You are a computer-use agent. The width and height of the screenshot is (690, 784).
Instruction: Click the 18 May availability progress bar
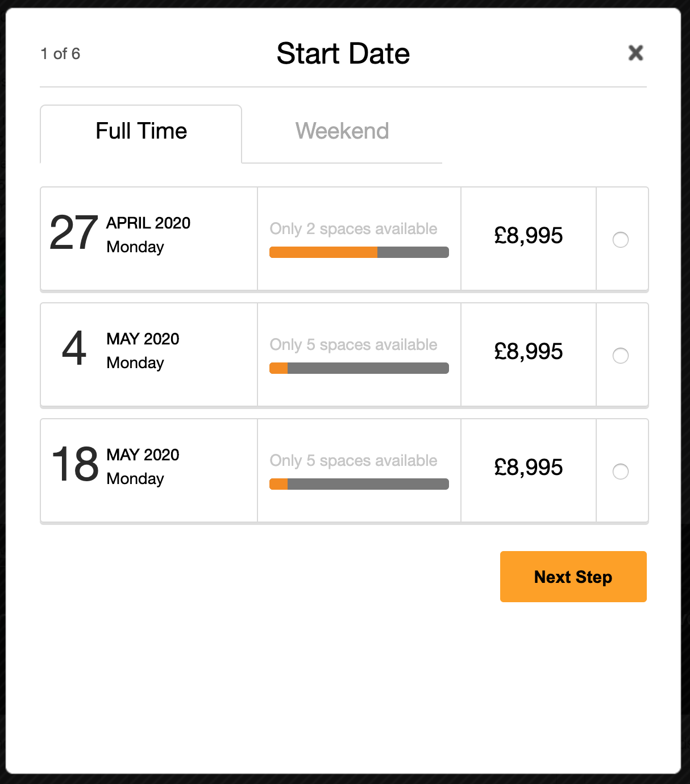click(x=359, y=484)
